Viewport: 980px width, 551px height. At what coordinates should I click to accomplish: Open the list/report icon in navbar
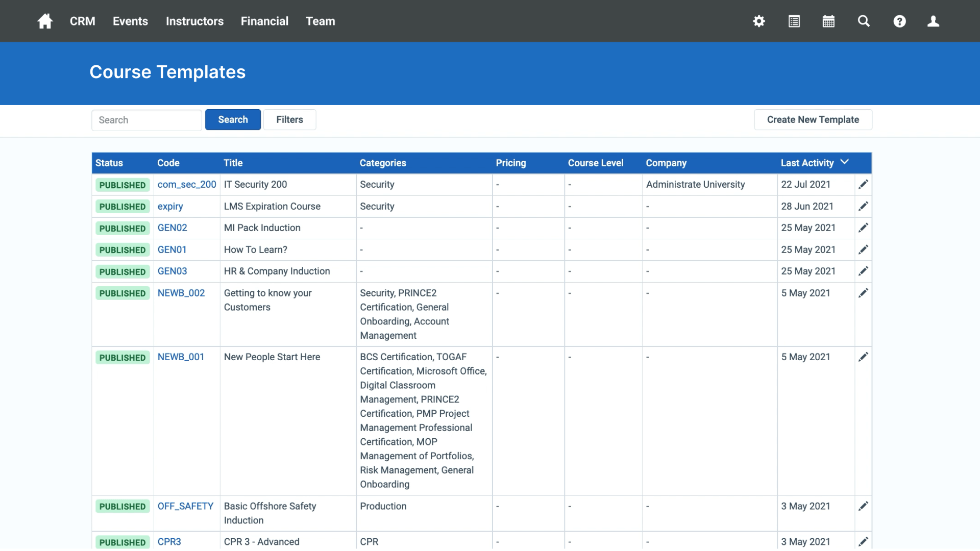[x=794, y=21]
